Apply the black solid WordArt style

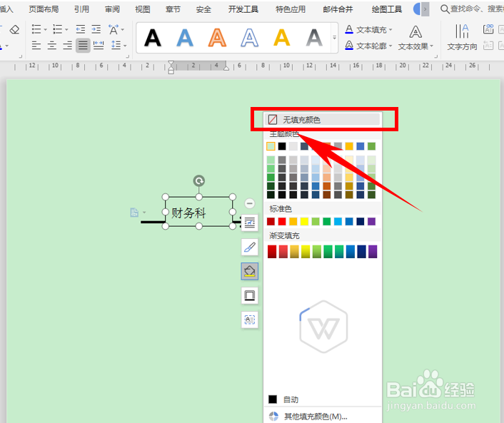(153, 38)
